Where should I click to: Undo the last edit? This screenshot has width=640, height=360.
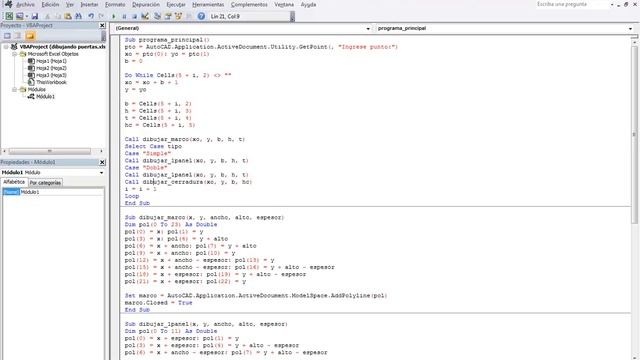click(91, 16)
